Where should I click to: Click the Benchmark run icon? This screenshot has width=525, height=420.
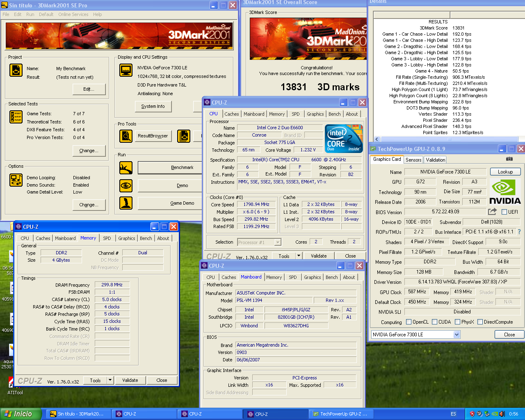126,167
